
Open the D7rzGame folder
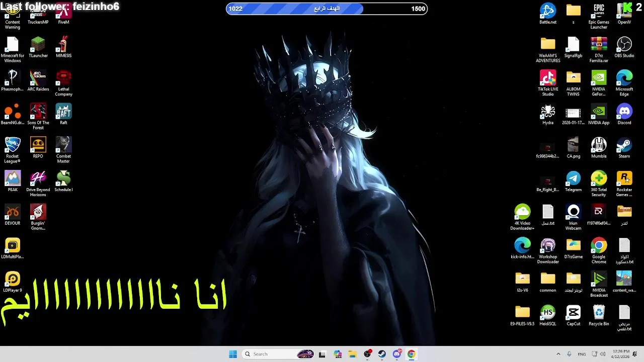point(573,248)
